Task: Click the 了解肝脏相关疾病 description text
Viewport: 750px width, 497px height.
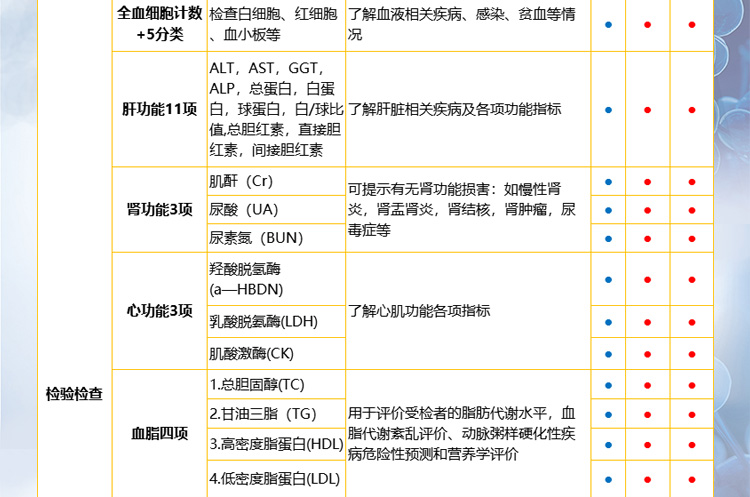Action: [x=454, y=109]
